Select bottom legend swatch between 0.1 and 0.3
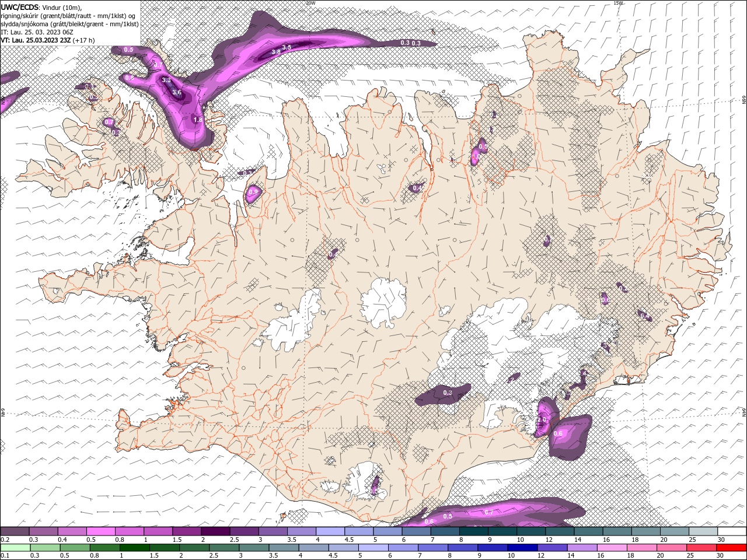The image size is (747, 560). click(15, 548)
